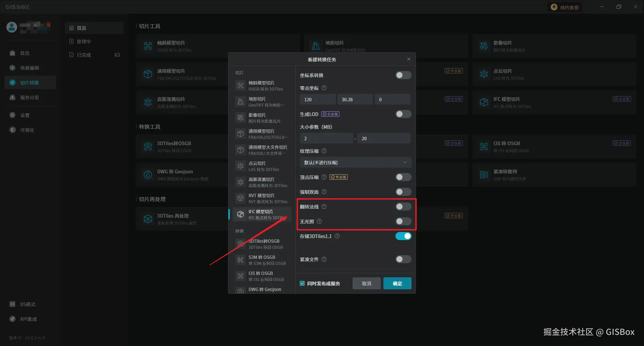The image size is (644, 346).
Task: Open the 地形切片 card in main window
Action: (x=386, y=46)
